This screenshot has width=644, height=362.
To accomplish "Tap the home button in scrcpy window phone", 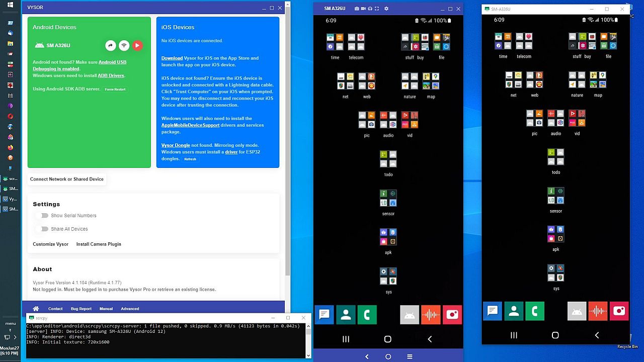I will [x=555, y=335].
